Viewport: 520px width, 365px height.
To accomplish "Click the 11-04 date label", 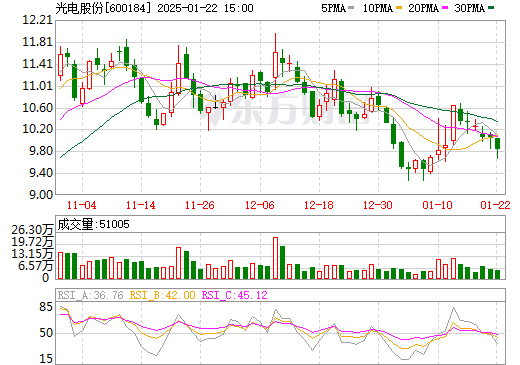I will tap(82, 205).
